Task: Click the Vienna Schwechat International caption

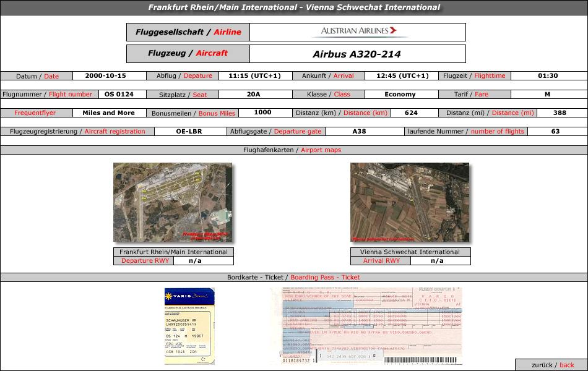Action: 410,252
